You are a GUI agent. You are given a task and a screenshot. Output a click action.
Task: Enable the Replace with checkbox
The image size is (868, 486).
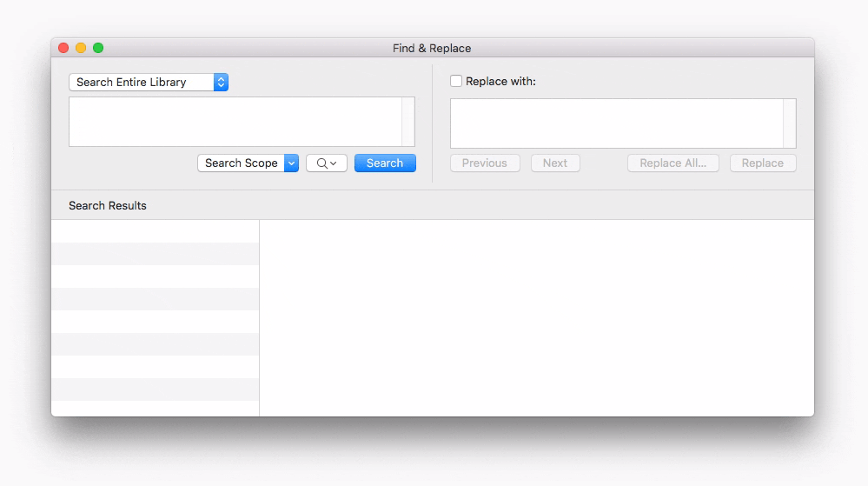[455, 82]
